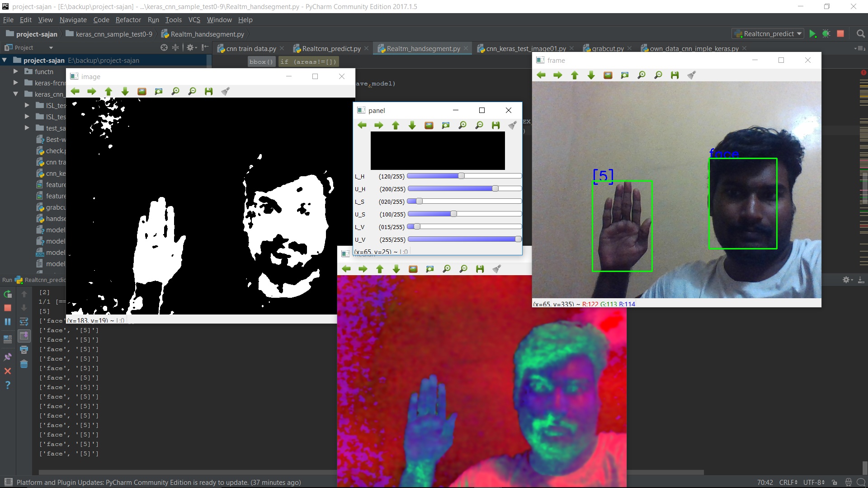
Task: Expand the functn folder in project tree
Action: (16, 71)
